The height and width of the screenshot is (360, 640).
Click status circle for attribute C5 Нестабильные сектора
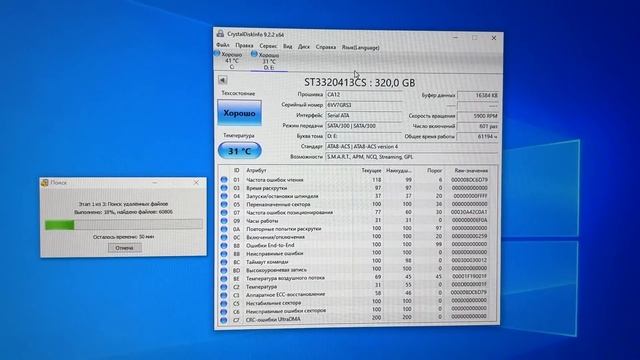point(224,304)
